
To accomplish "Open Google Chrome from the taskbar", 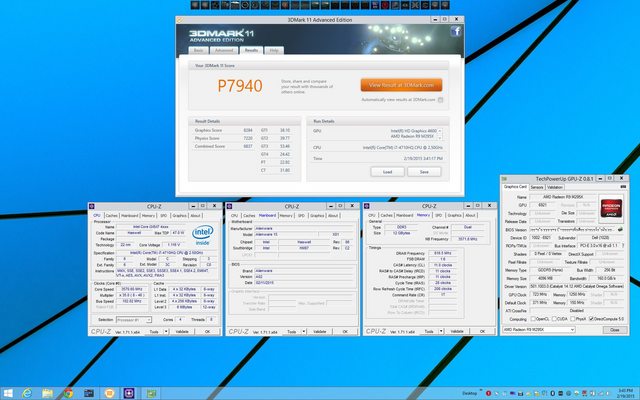I will tap(68, 393).
